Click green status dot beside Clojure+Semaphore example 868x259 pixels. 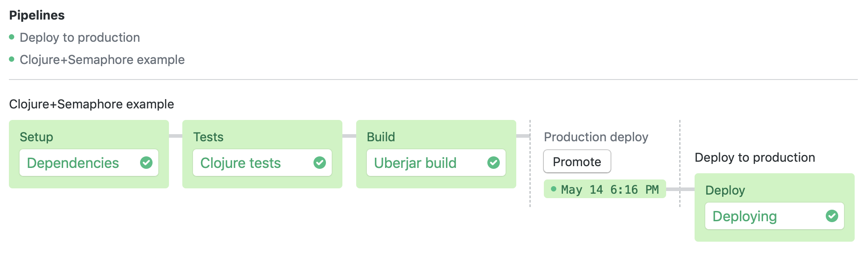coord(12,59)
